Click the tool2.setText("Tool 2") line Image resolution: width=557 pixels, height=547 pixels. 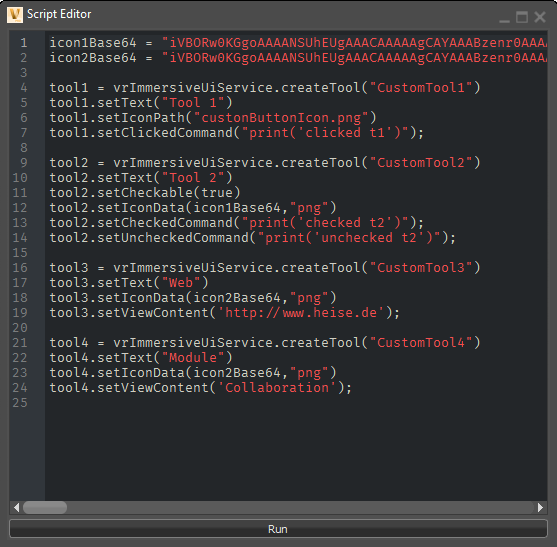coord(141,178)
